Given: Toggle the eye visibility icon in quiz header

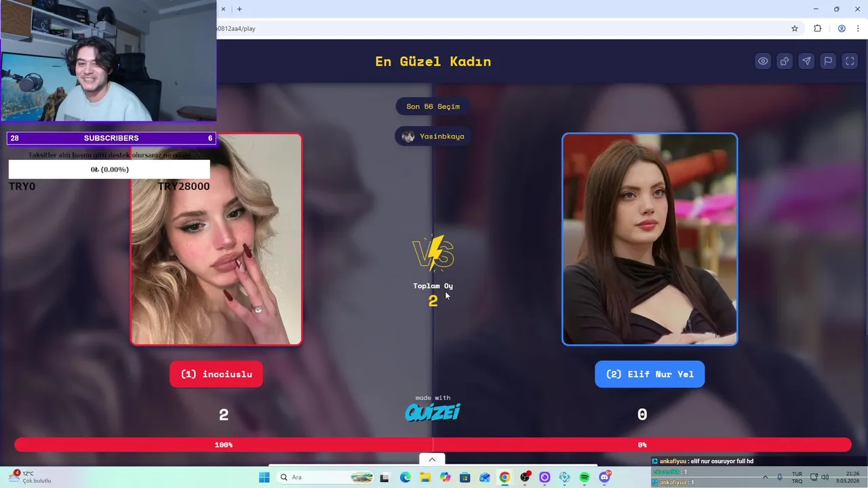Looking at the screenshot, I should click(x=763, y=61).
